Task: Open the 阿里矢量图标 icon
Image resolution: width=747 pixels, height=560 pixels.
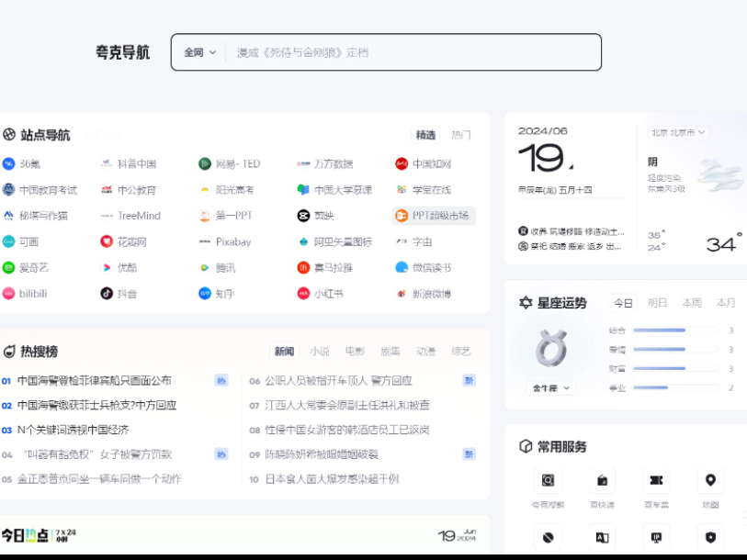Action: coord(303,241)
